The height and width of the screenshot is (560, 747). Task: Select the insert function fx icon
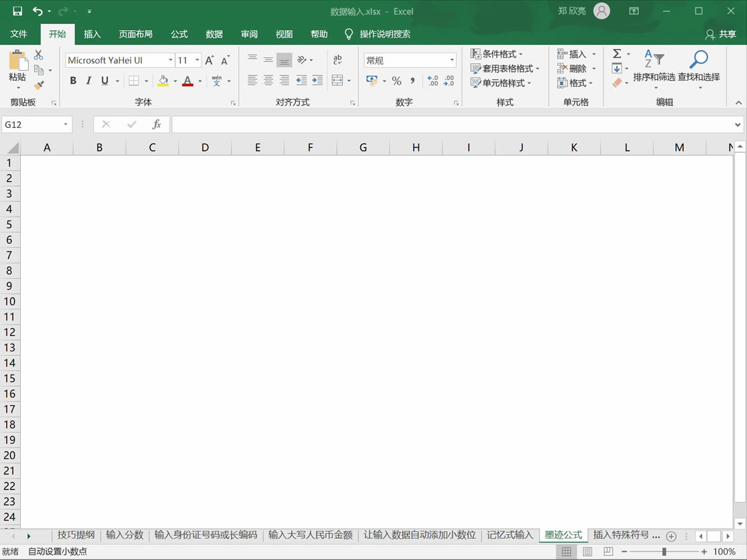pos(157,124)
